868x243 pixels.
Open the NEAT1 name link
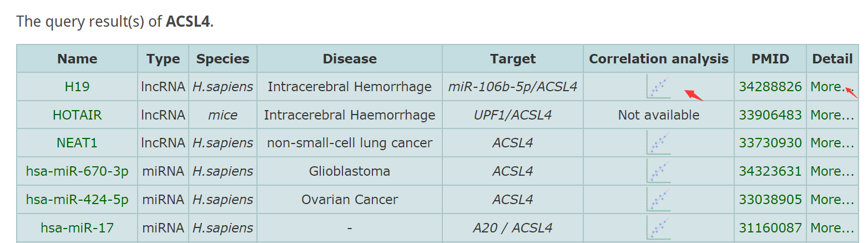pos(77,143)
